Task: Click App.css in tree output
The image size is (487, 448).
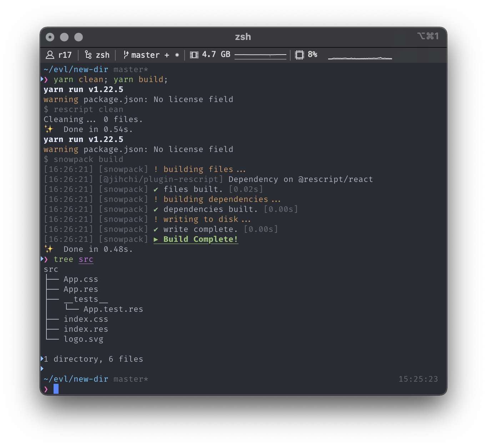Action: click(81, 279)
